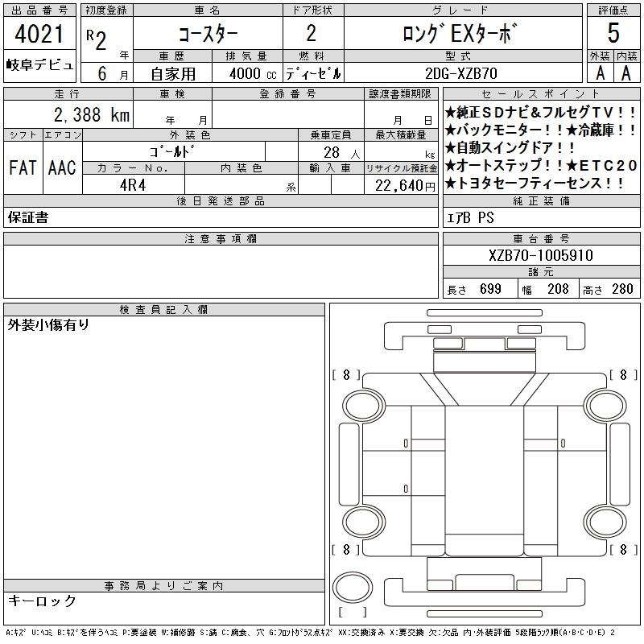
Task: Click the rear-right tire in diagram
Action: coord(605,522)
